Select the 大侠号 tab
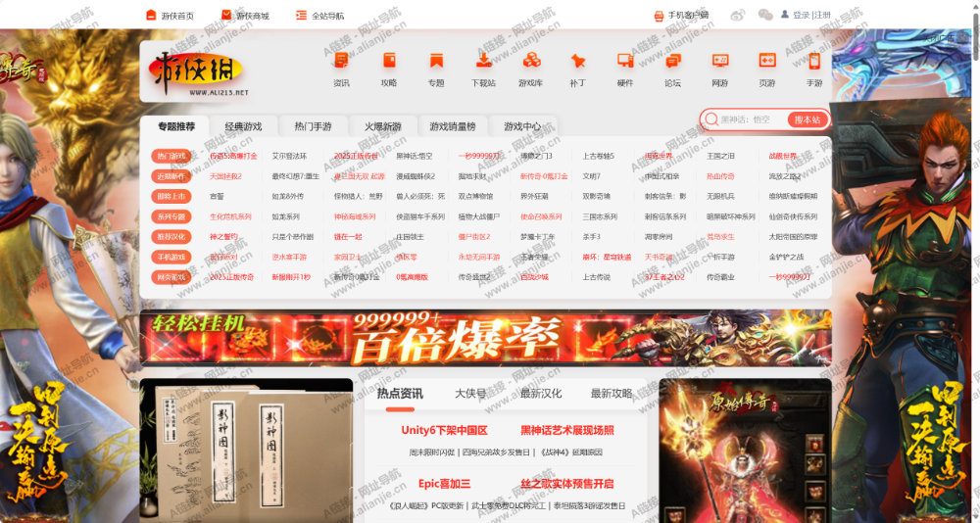This screenshot has width=980, height=523. click(x=470, y=394)
